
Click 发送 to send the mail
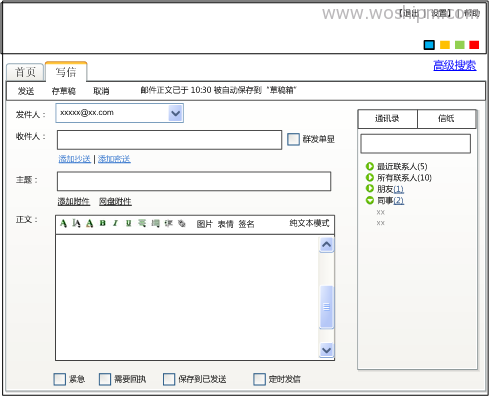(x=26, y=91)
